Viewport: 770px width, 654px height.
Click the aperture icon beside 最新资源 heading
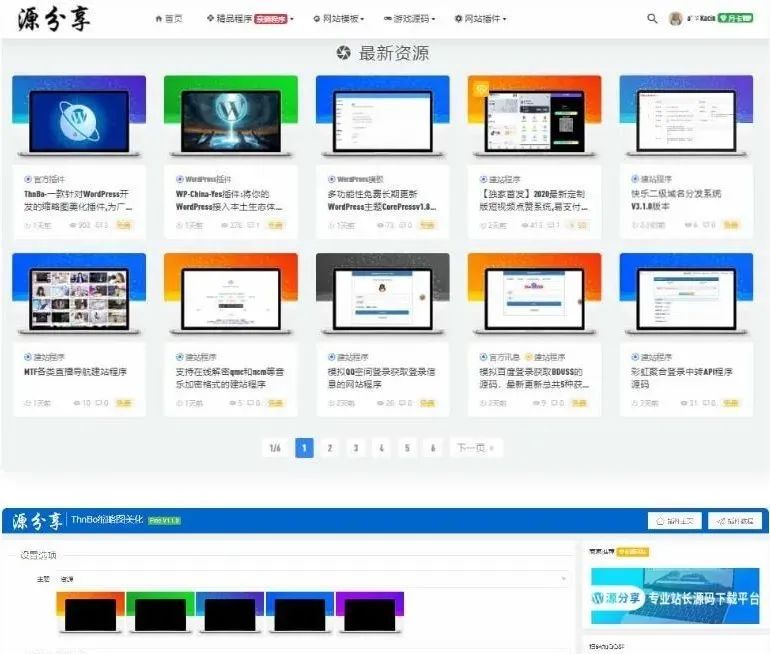(344, 53)
